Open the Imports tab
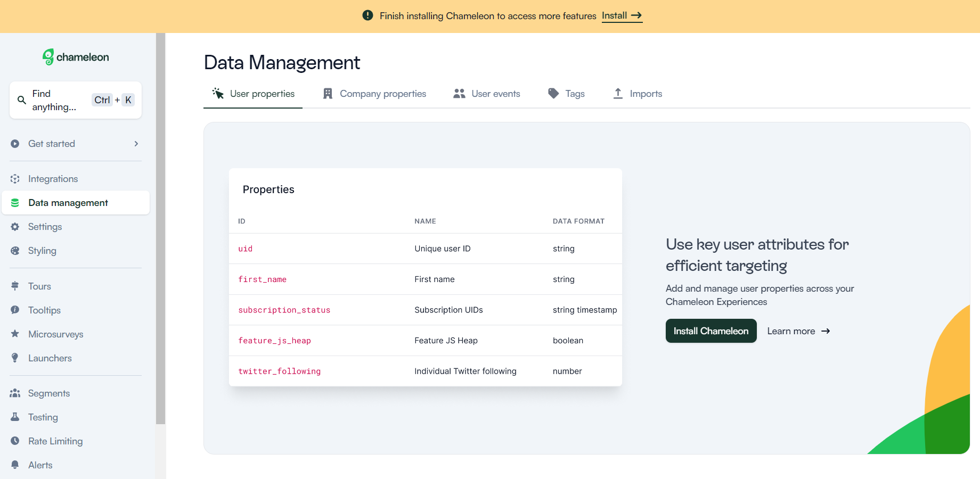The height and width of the screenshot is (479, 980). click(x=637, y=94)
